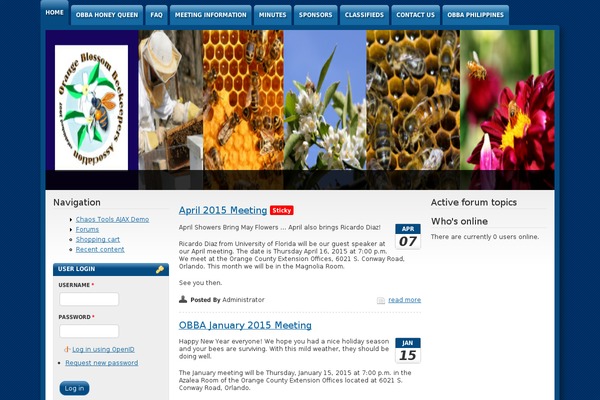Viewport: 600px width, 400px height.
Task: Go to the FAQ tab
Action: click(156, 15)
